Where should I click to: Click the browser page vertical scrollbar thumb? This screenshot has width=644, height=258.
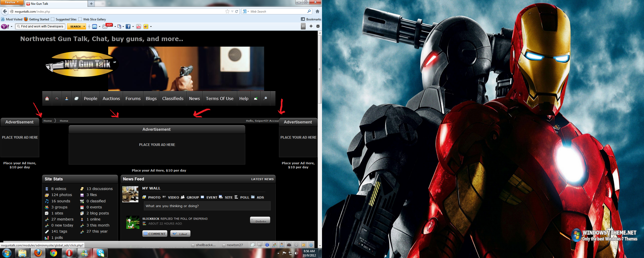320,69
